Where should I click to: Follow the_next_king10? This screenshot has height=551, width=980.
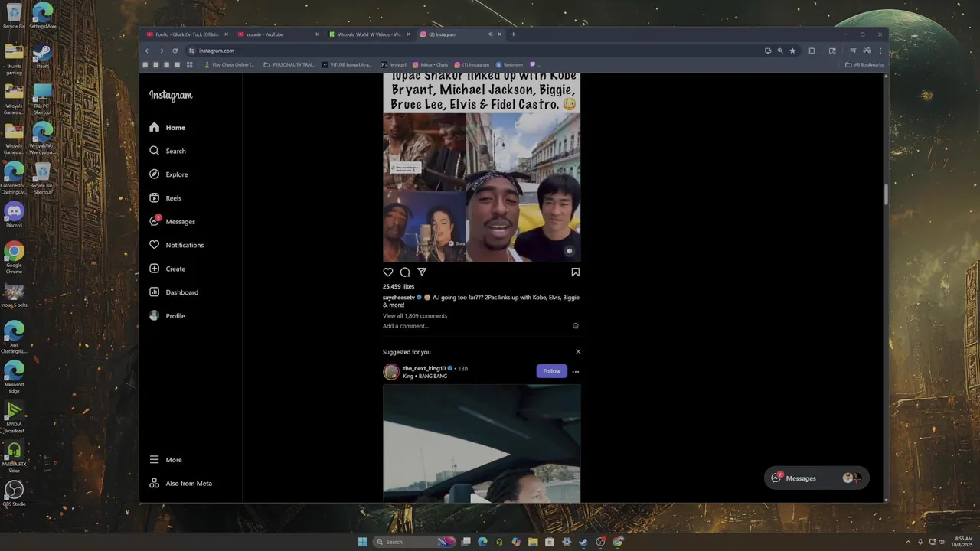[552, 371]
